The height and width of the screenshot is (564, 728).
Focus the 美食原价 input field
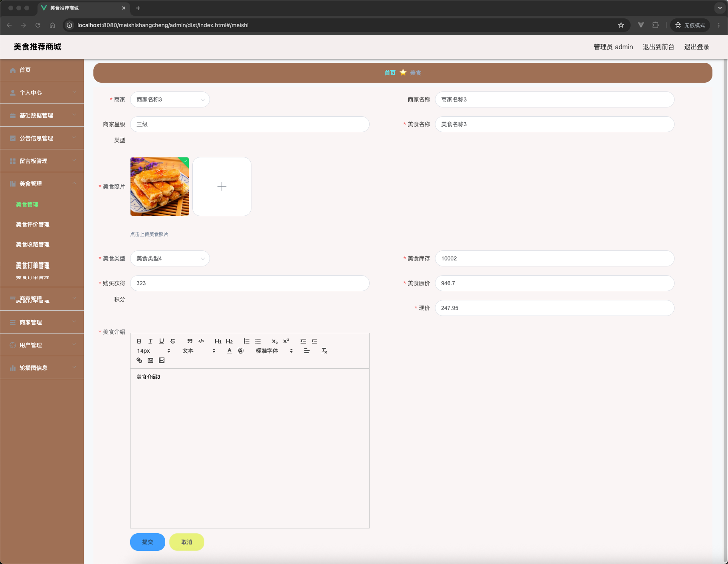click(554, 283)
